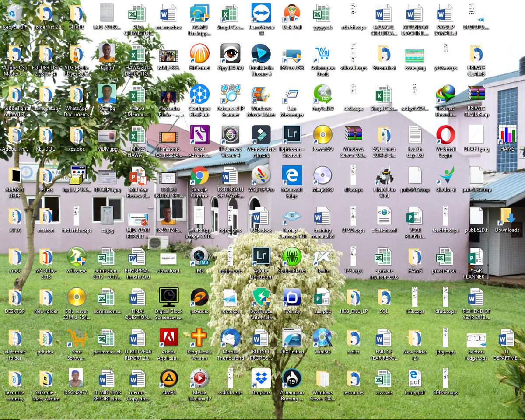Open Internet Download Manager
This screenshot has height=420, width=525.
pyautogui.click(x=445, y=94)
